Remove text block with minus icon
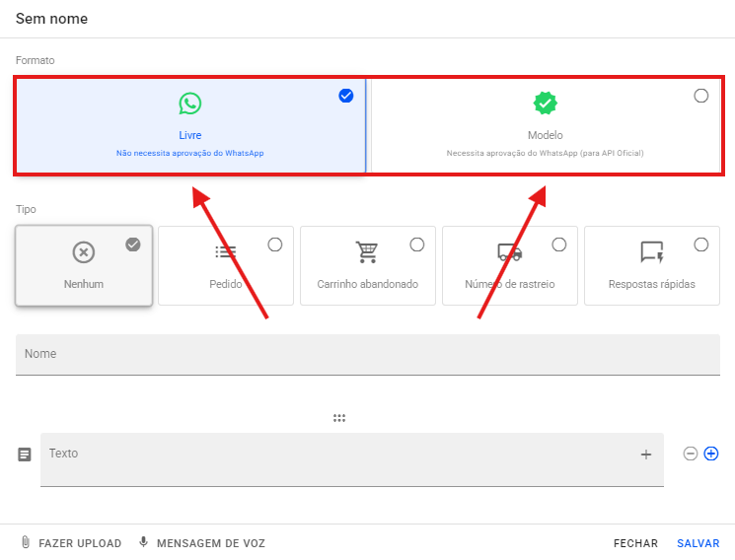Image resolution: width=735 pixels, height=560 pixels. (691, 454)
